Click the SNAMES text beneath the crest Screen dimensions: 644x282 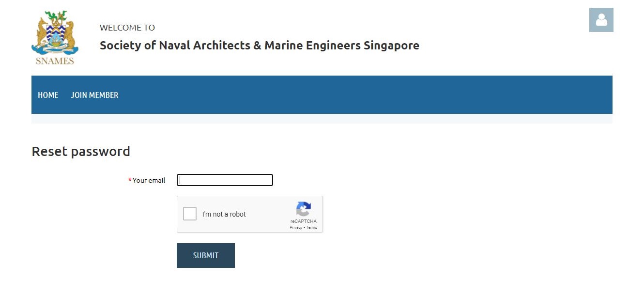pos(55,61)
